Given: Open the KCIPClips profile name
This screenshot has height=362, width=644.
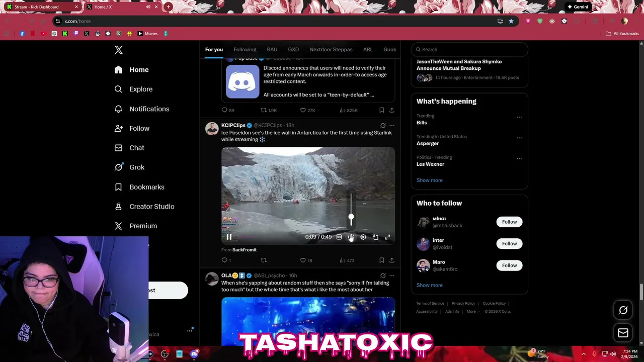Looking at the screenshot, I should pyautogui.click(x=233, y=125).
